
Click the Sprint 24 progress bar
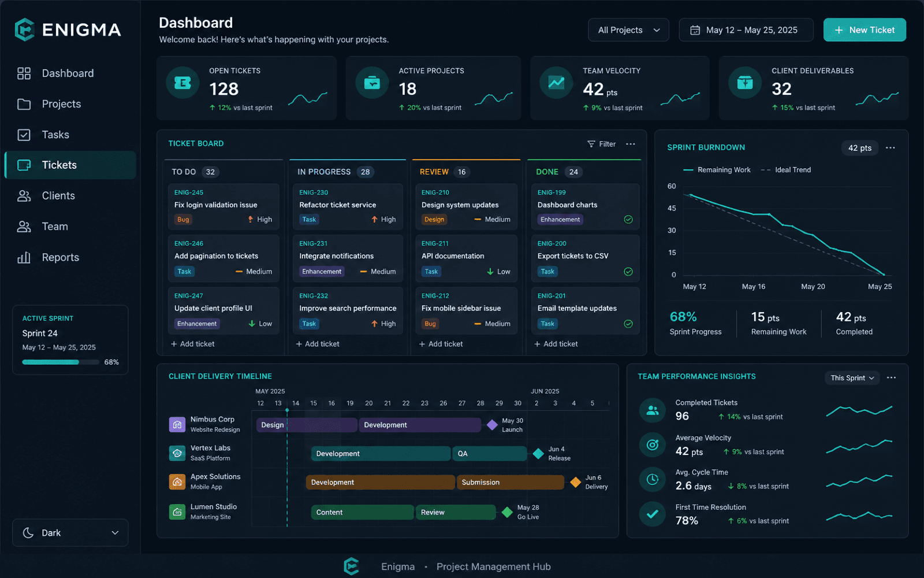point(61,362)
